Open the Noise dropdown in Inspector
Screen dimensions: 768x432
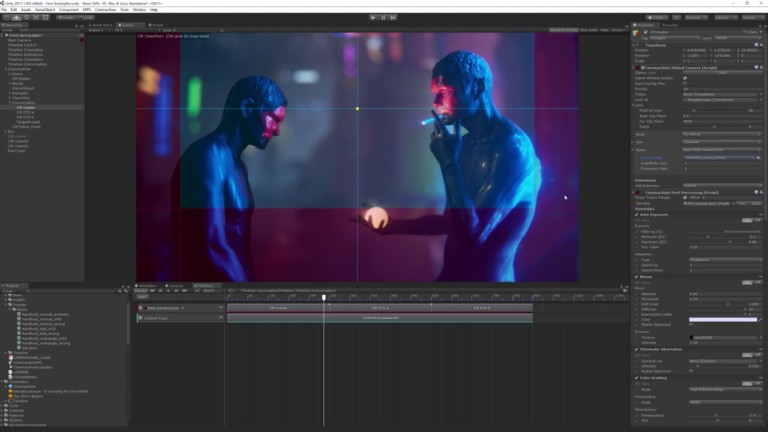(722, 149)
